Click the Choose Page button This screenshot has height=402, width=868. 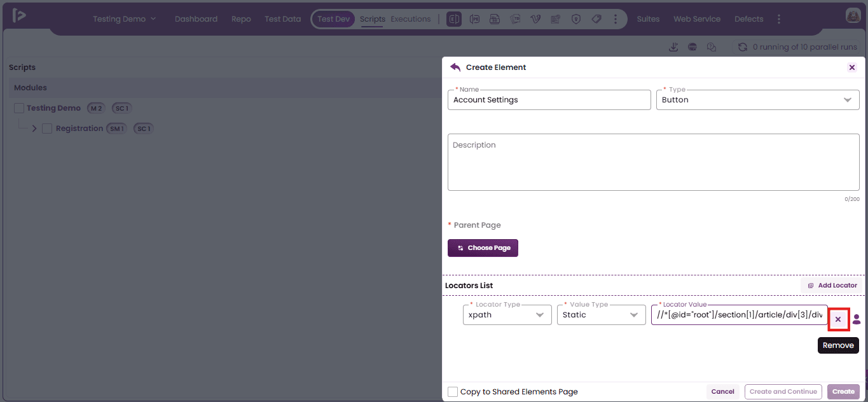pos(483,248)
